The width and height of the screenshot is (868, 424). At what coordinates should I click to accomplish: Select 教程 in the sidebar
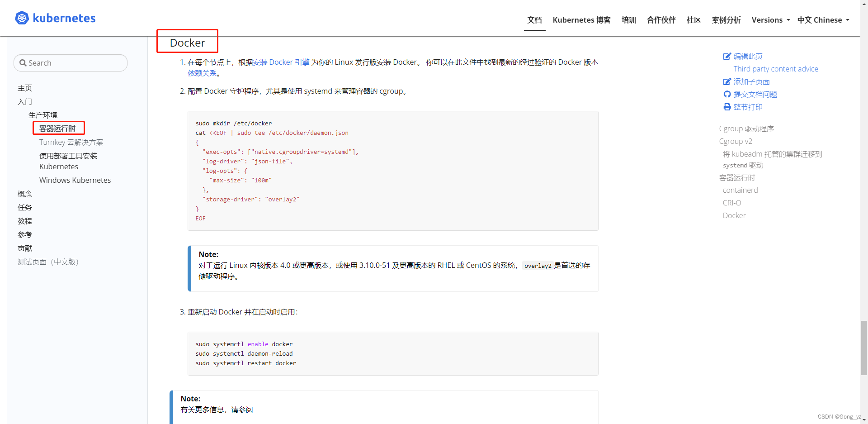pos(25,221)
